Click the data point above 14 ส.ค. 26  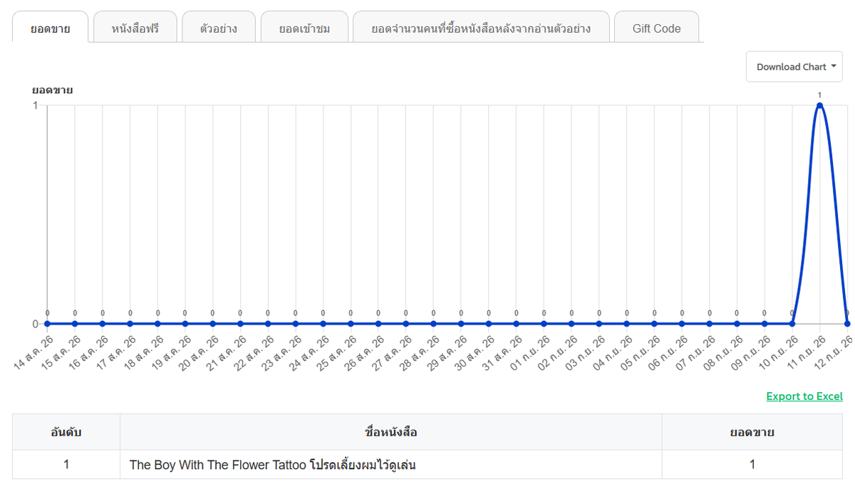47,324
